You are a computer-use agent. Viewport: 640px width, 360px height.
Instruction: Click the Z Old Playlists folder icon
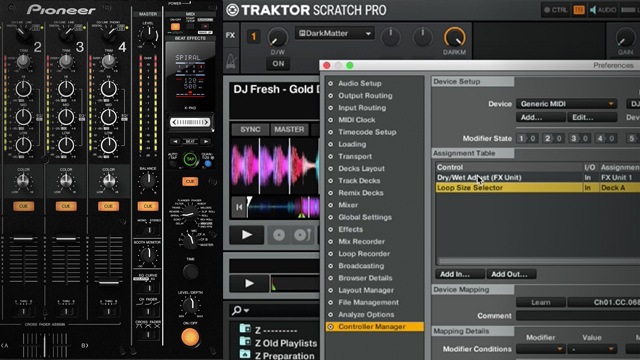tap(245, 341)
